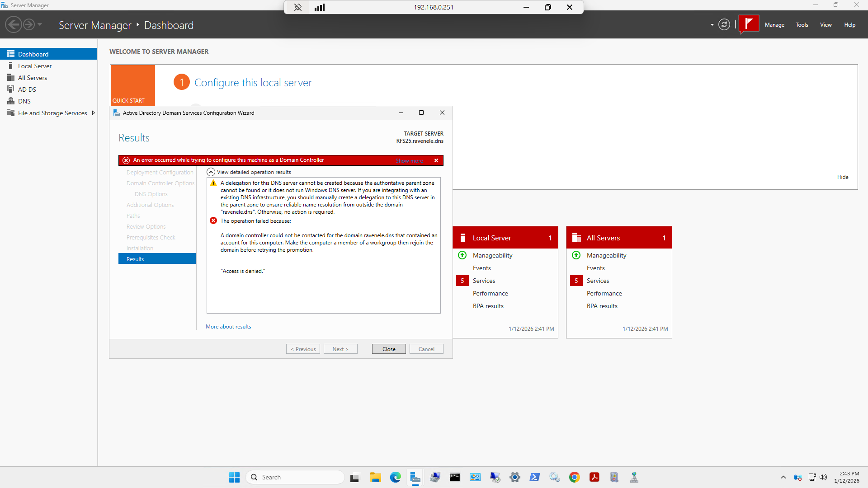The width and height of the screenshot is (868, 488).
Task: Collapse View detailed operation results
Action: (x=211, y=172)
